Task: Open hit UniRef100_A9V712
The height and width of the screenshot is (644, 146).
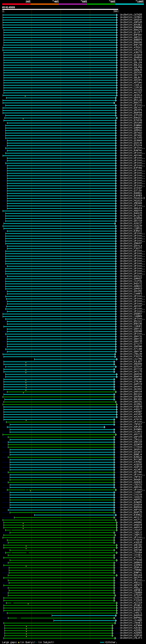Action: tap(131, 435)
